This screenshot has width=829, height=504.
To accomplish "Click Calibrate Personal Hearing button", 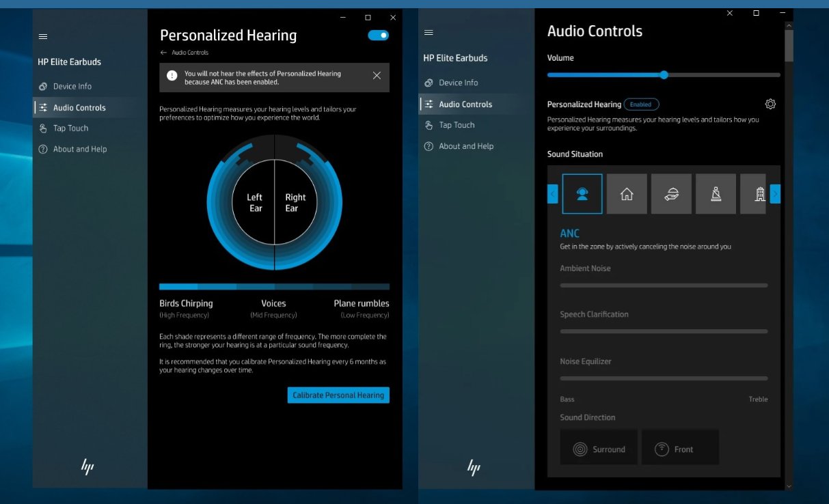I will pyautogui.click(x=338, y=395).
